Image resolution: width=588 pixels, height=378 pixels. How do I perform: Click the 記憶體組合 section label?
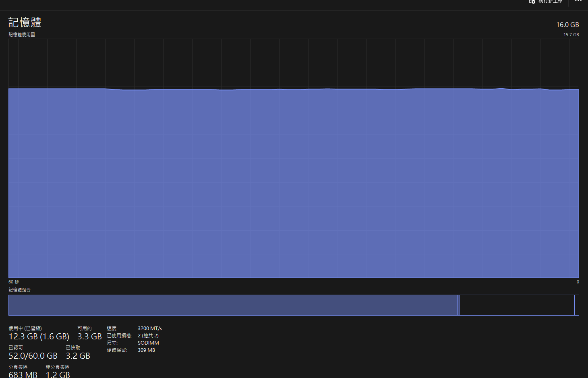20,290
